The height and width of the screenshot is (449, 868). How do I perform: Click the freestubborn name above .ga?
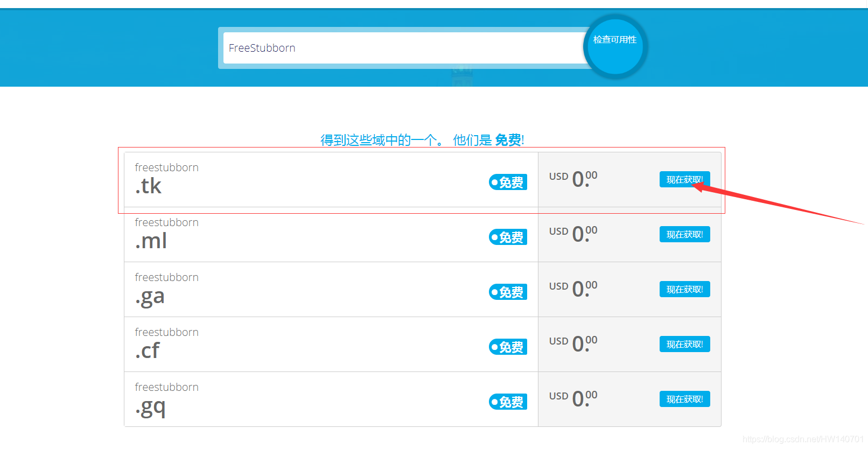[166, 277]
